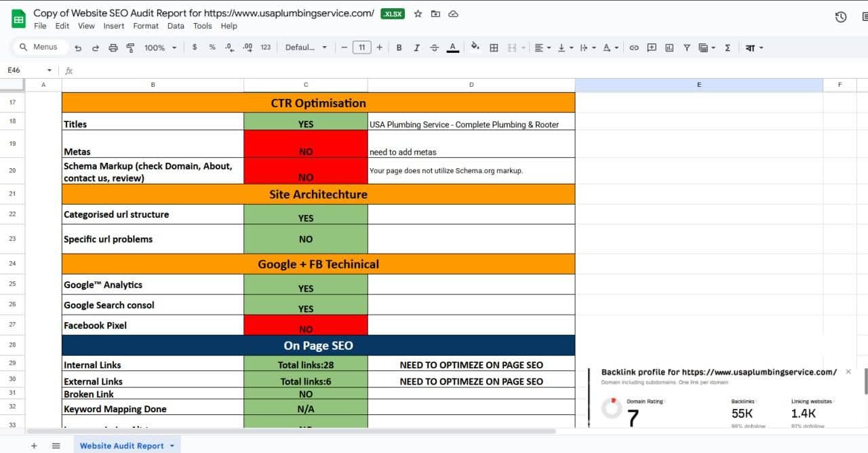Screen dimensions: 868x453
Task: Insert a comment using the comment icon
Action: tap(652, 47)
